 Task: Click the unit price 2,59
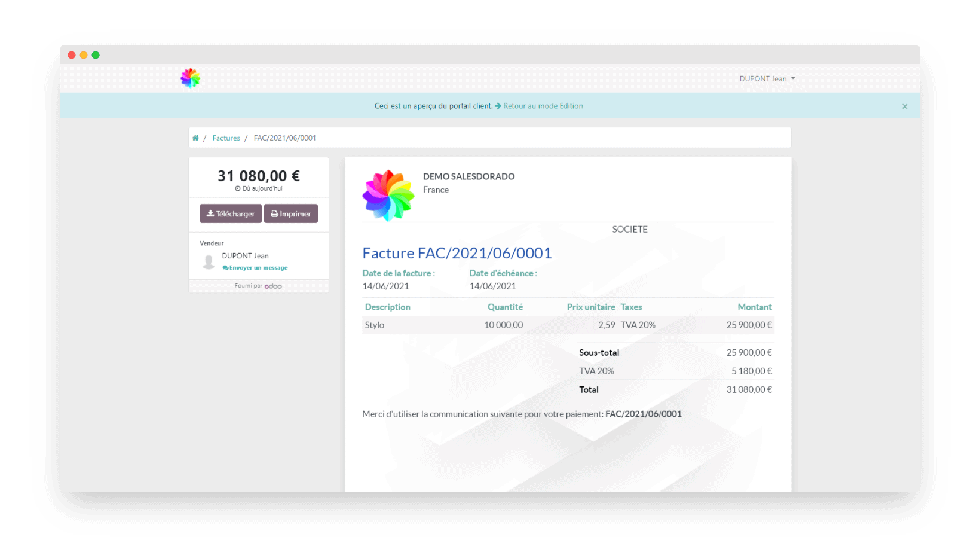click(607, 325)
